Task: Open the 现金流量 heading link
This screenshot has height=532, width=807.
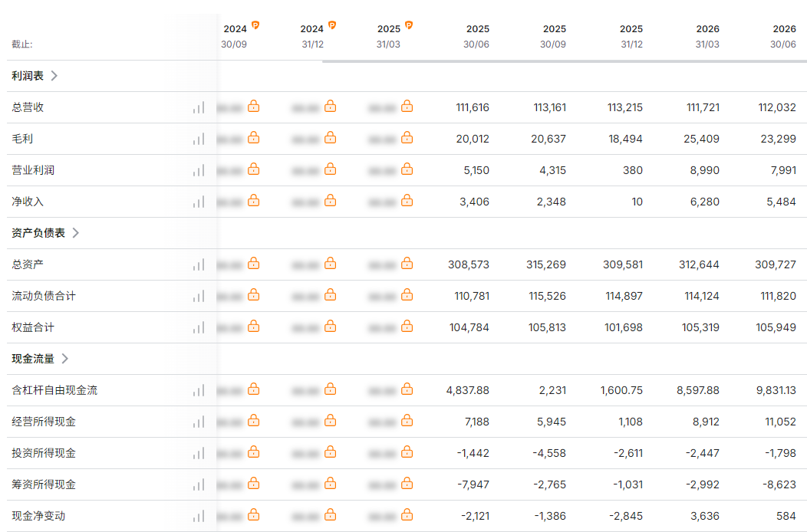Action: [x=33, y=359]
